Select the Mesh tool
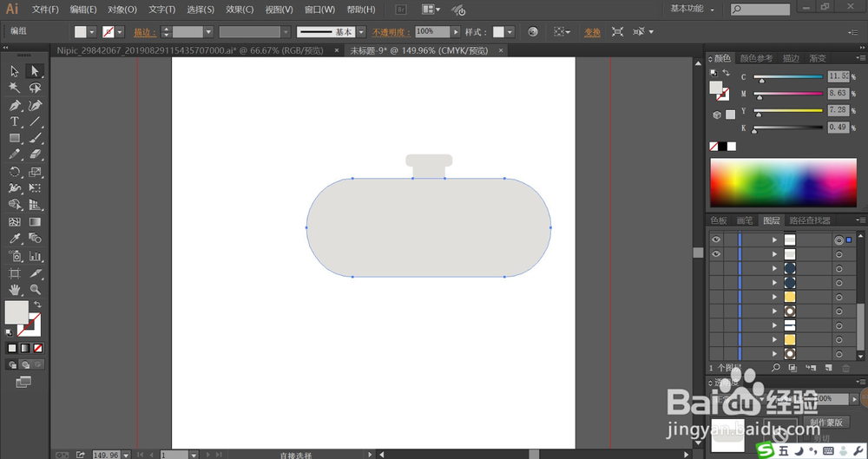 pyautogui.click(x=15, y=222)
